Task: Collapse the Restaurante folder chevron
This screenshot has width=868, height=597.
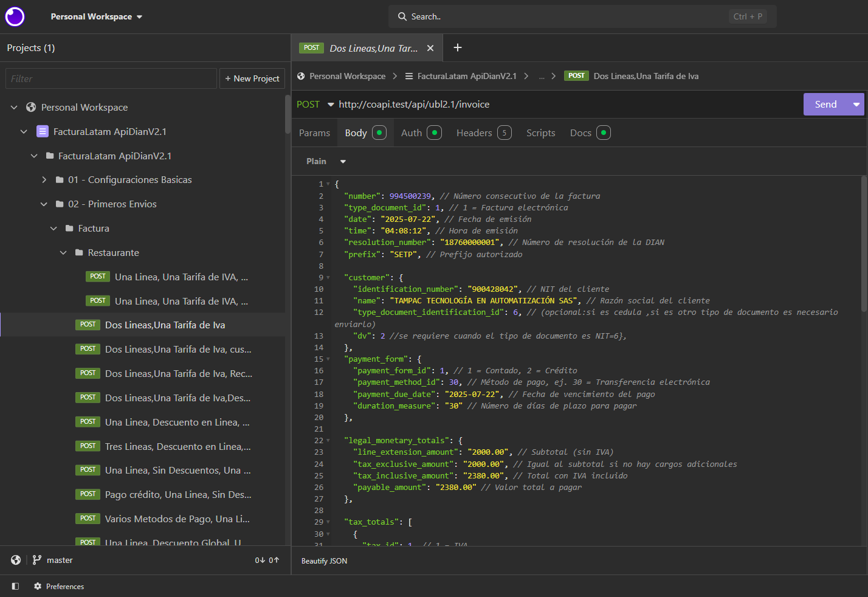Action: [63, 252]
